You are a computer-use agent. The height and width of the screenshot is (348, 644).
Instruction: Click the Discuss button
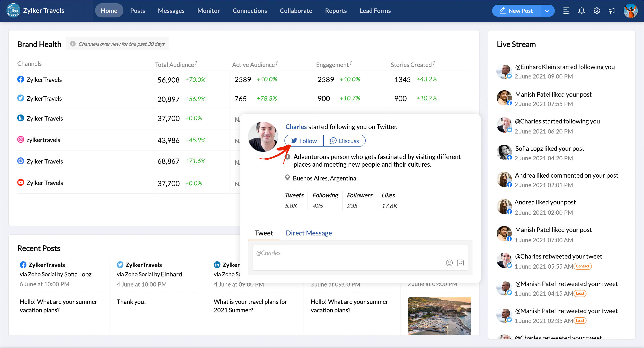click(x=344, y=141)
